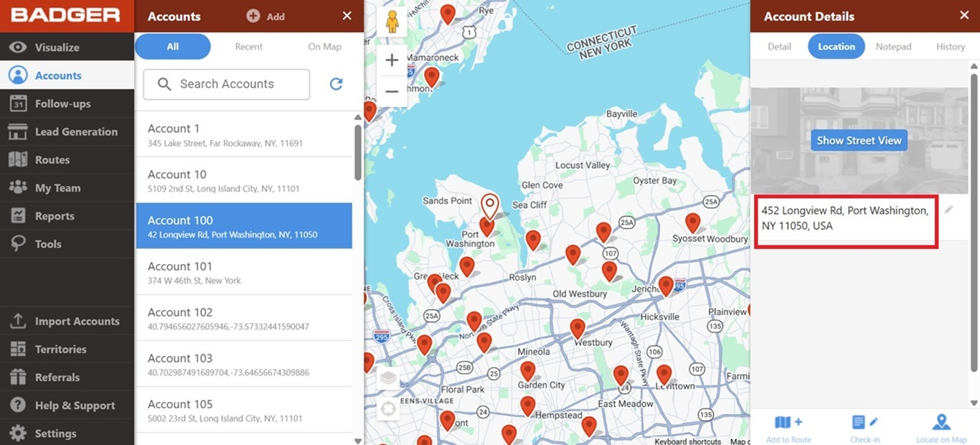This screenshot has width=980, height=445.
Task: Click the red pin at Garden City
Action: [528, 370]
